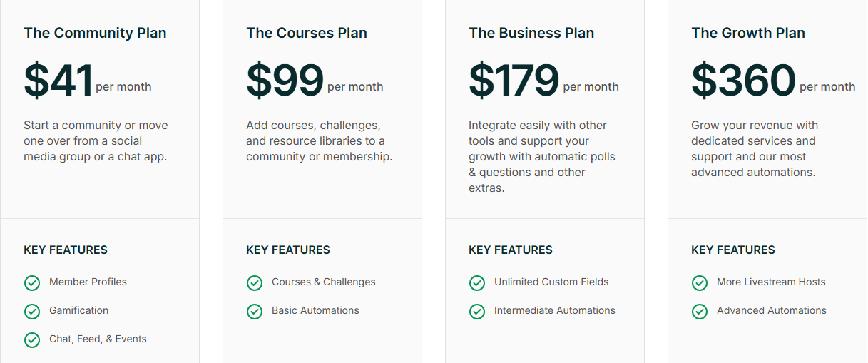Click the $99 per month price

tap(315, 80)
